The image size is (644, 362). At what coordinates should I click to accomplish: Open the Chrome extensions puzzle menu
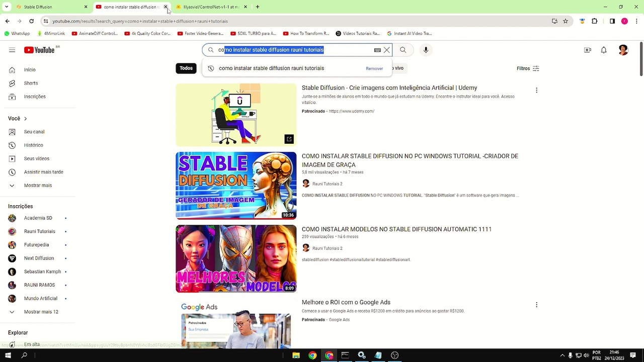click(595, 21)
